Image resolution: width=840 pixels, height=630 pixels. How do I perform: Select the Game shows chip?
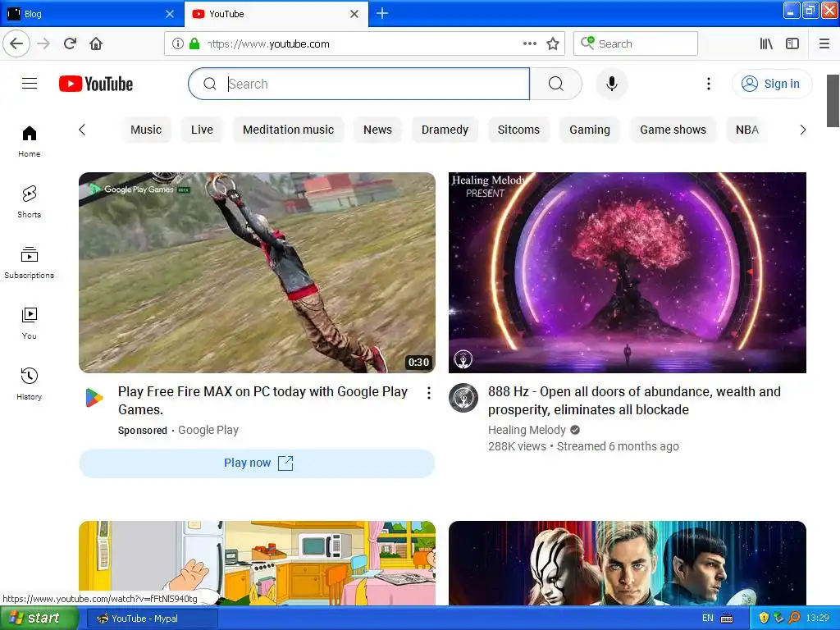coord(673,130)
